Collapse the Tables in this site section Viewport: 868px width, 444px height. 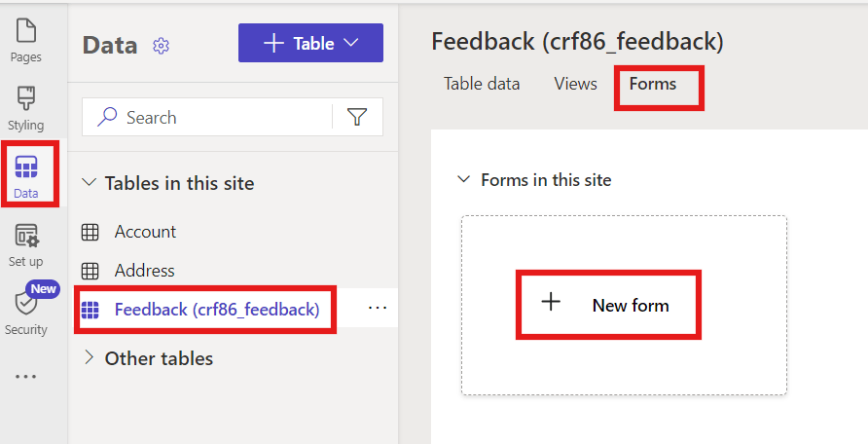[x=90, y=183]
